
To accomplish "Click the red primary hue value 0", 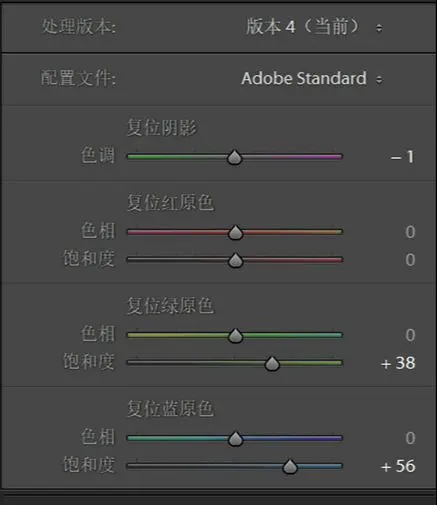I will pos(410,232).
